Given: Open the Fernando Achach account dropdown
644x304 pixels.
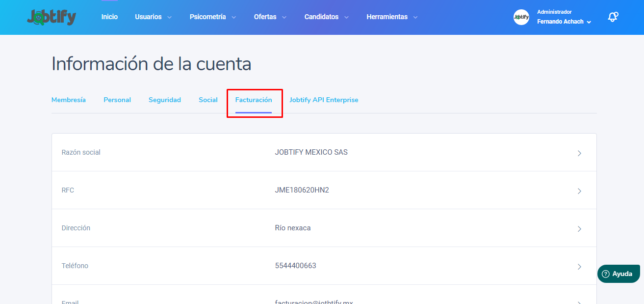Looking at the screenshot, I should [x=564, y=22].
